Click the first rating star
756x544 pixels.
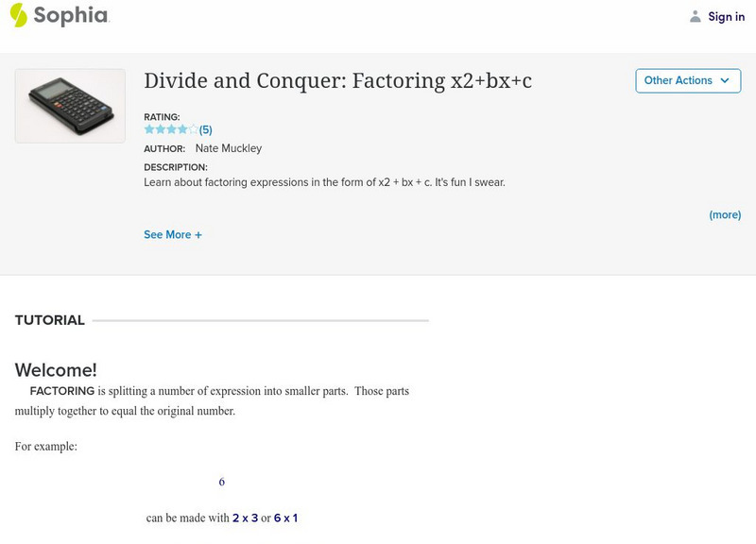(149, 129)
